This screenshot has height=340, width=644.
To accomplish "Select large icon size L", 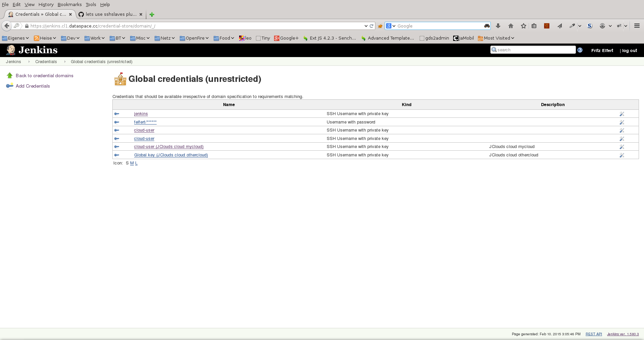I will tap(136, 163).
